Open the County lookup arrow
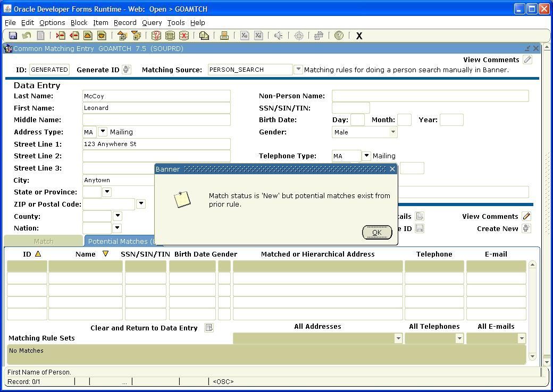This screenshot has width=553, height=392. click(118, 216)
